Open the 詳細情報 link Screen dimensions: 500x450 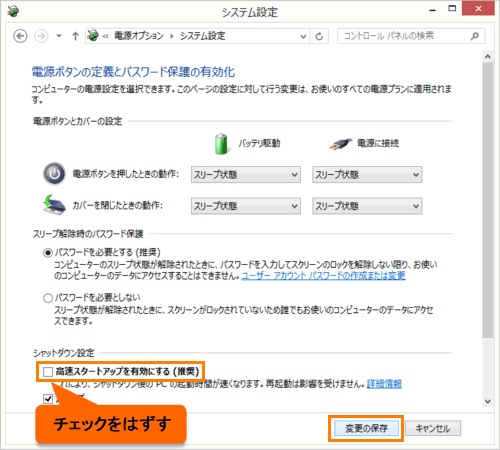(384, 384)
